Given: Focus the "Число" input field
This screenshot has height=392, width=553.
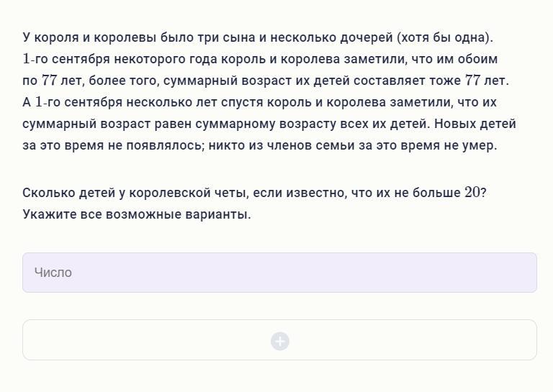Looking at the screenshot, I should pyautogui.click(x=279, y=273).
